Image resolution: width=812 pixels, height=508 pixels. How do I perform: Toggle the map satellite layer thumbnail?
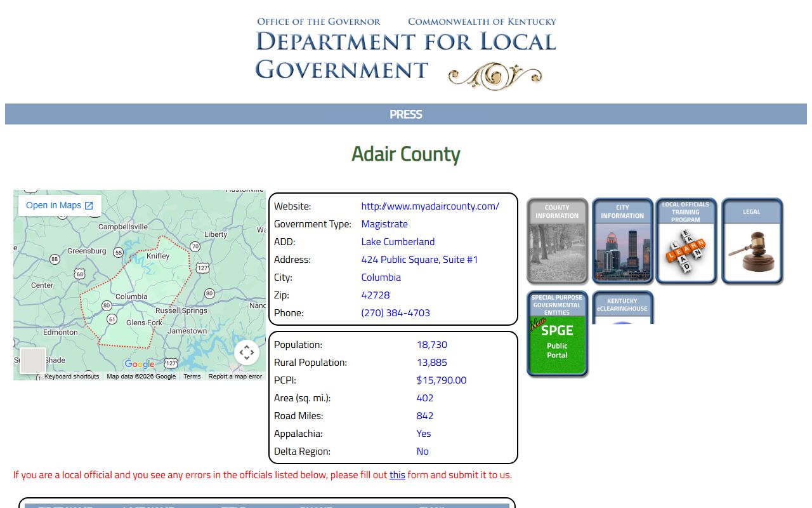tap(33, 361)
